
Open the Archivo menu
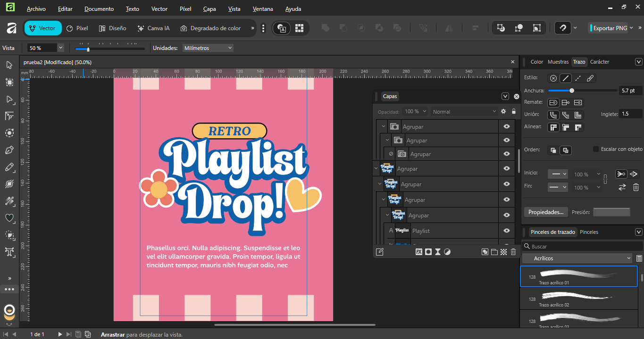36,8
